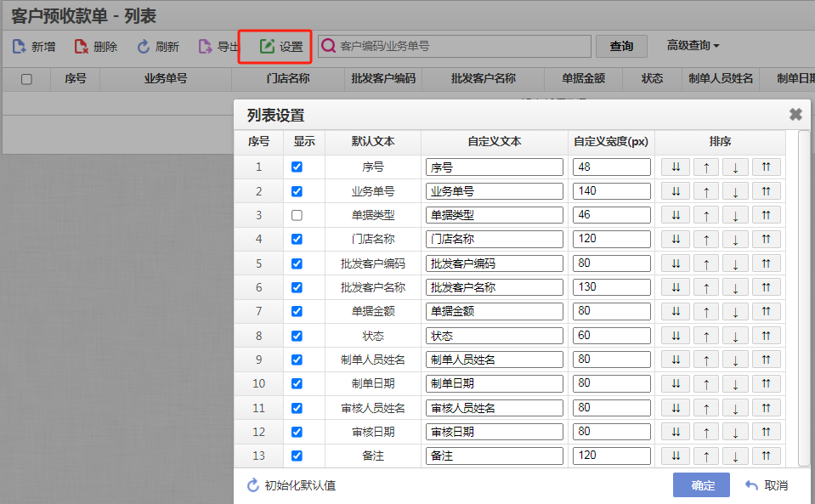Click the 查询 button

click(621, 46)
